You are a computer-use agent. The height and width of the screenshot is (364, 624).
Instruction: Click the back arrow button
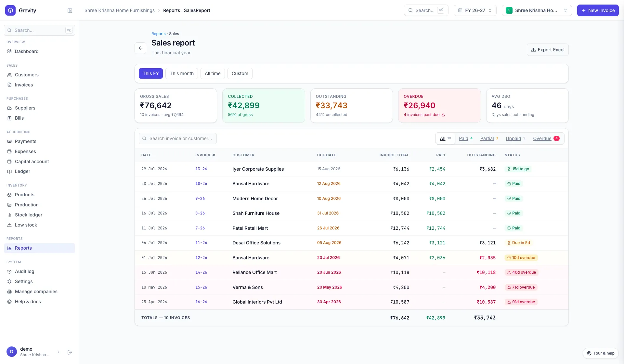pos(140,48)
